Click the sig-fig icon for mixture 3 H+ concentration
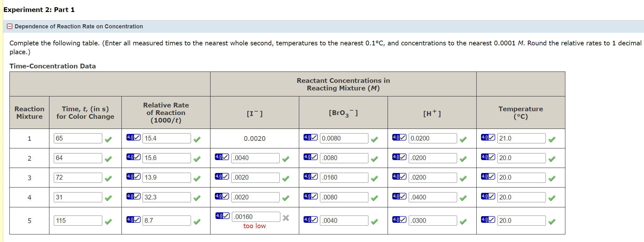Image resolution: width=644 pixels, height=242 pixels. pyautogui.click(x=399, y=176)
